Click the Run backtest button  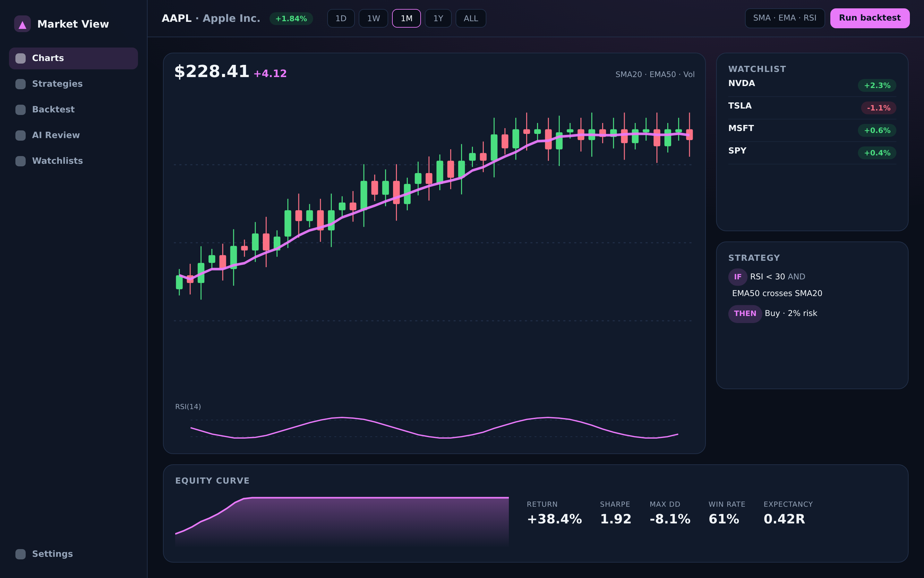[870, 18]
